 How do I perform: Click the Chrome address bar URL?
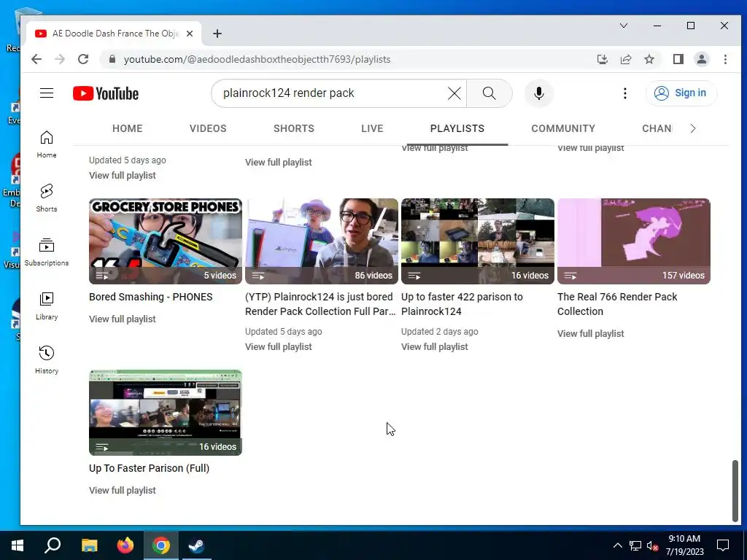(x=258, y=59)
